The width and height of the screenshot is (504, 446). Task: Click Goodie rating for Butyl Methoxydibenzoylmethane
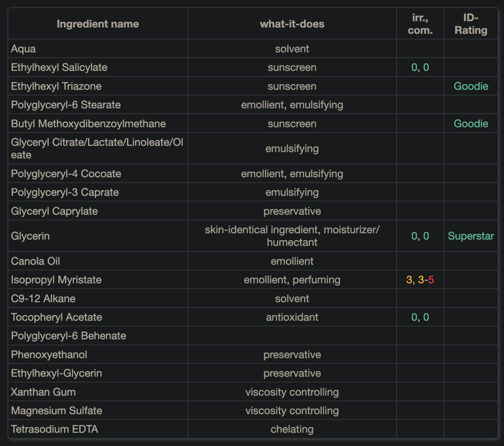pyautogui.click(x=470, y=124)
